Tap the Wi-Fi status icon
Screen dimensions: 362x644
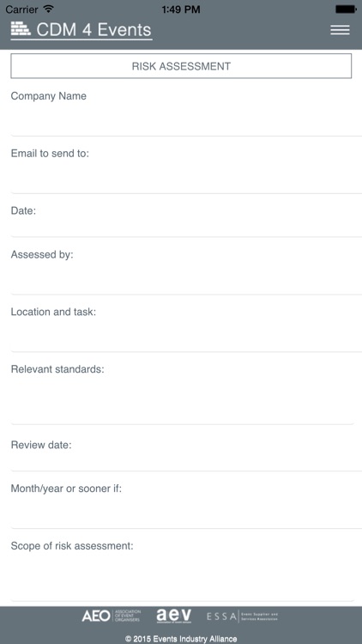point(49,9)
